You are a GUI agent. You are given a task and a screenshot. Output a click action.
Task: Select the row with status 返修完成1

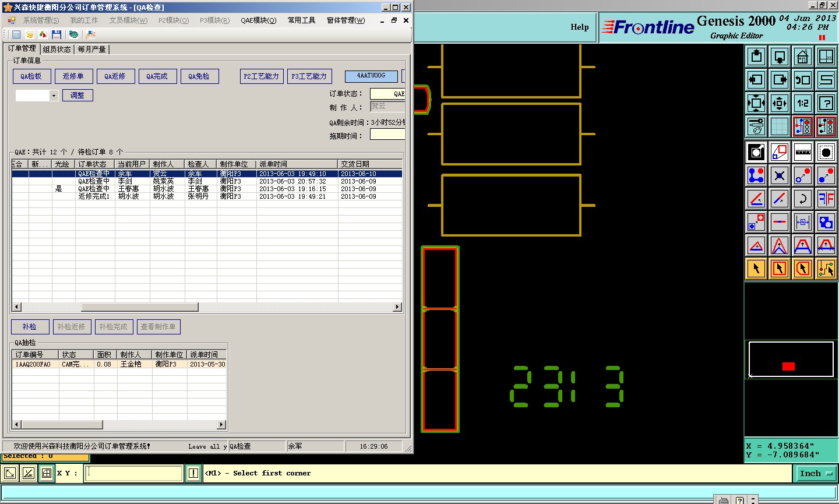tap(207, 196)
